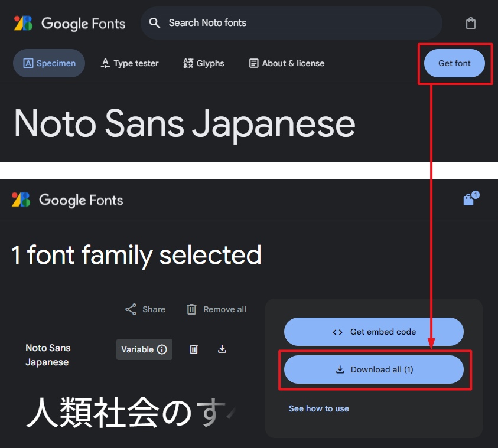Delete Noto Sans Japanese with trash icon

click(194, 349)
